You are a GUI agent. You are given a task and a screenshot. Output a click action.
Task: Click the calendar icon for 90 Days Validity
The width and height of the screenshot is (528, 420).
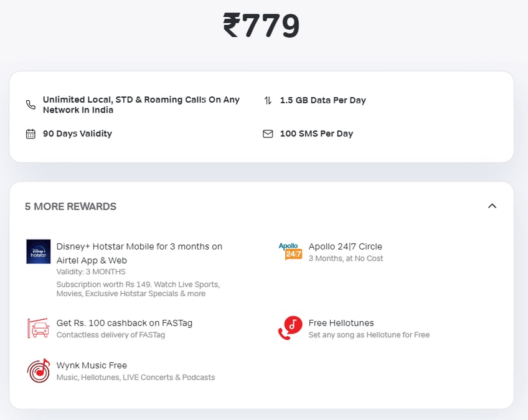(30, 133)
